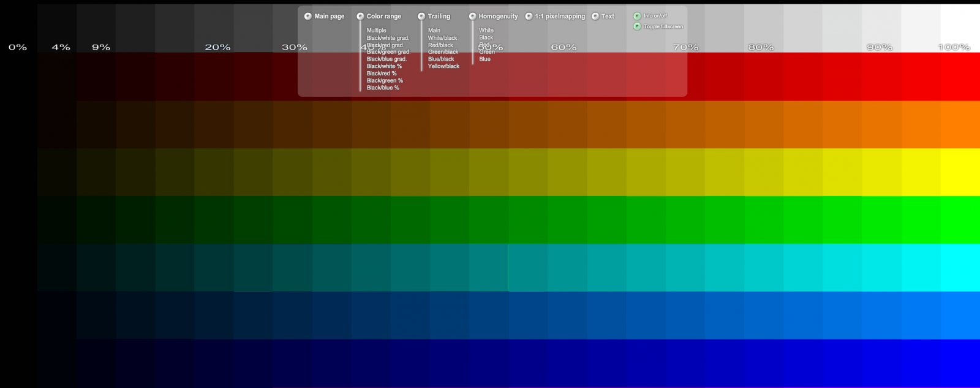Click the round icon beside Color range
The height and width of the screenshot is (388, 980).
360,17
